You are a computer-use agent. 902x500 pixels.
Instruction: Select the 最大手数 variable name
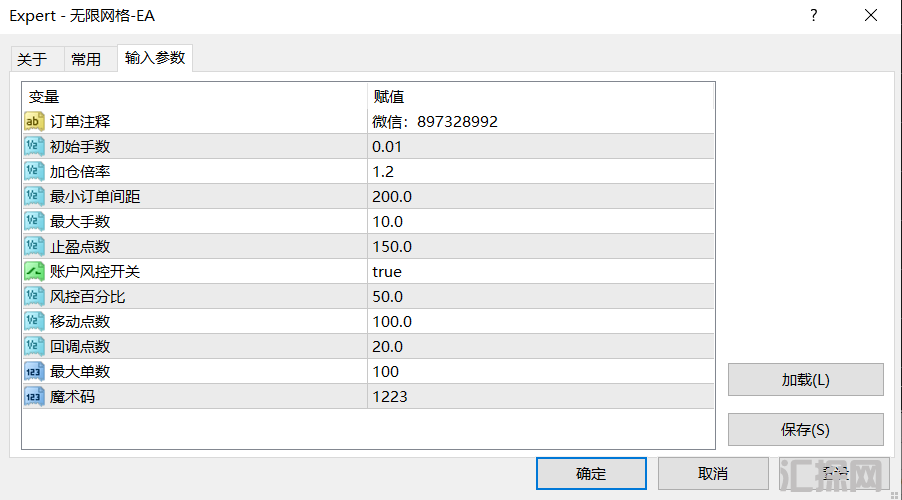coord(80,222)
